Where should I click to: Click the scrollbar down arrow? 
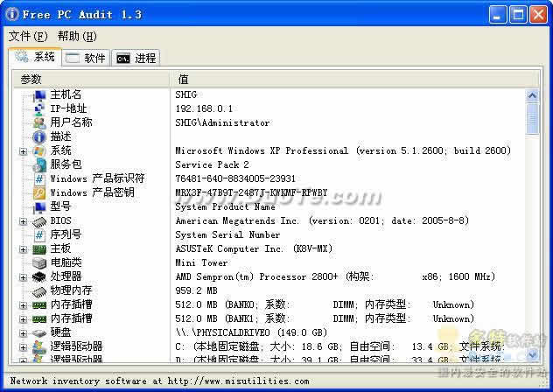click(532, 353)
